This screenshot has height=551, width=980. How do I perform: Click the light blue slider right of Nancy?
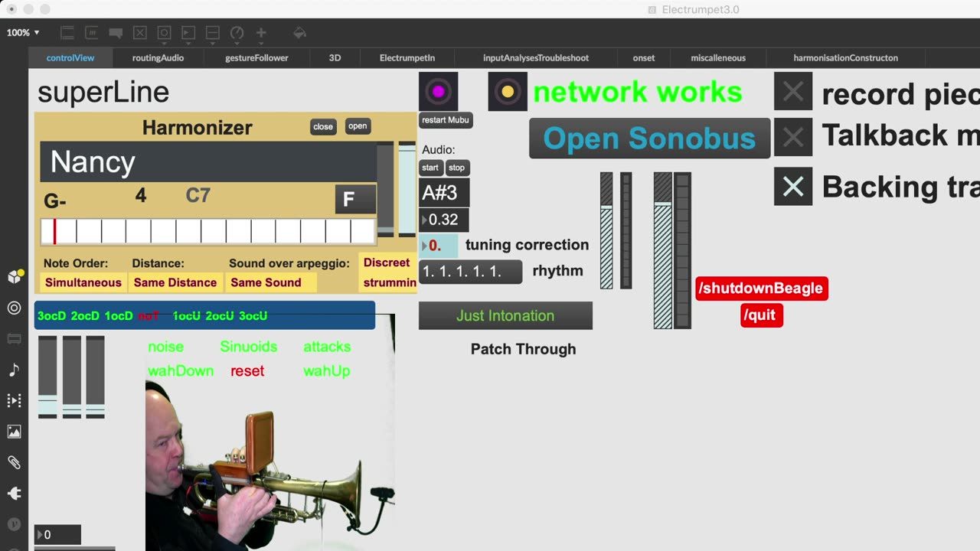click(407, 188)
